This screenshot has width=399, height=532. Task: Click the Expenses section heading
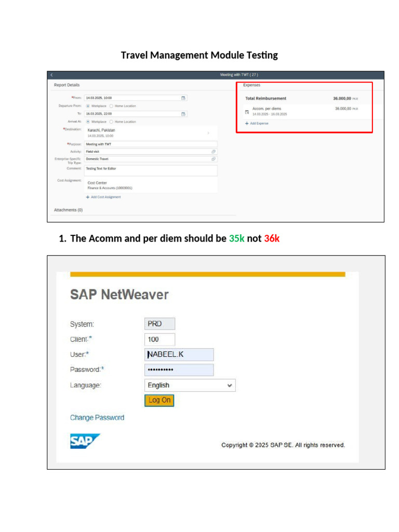252,85
